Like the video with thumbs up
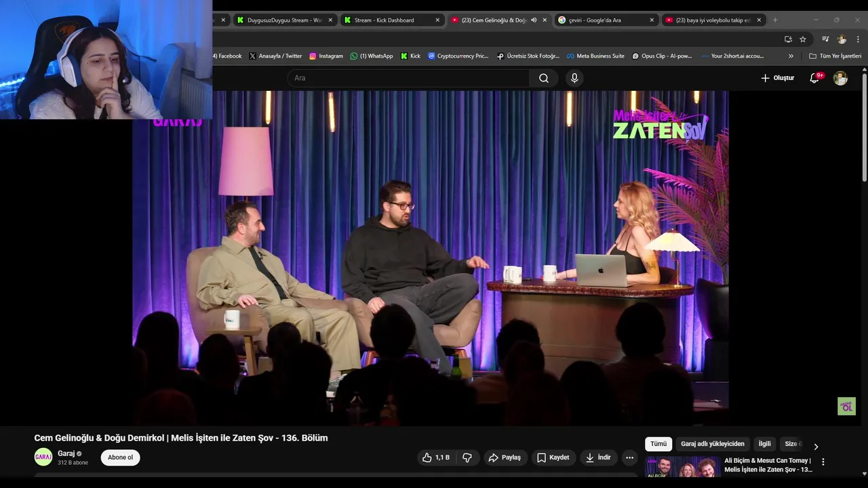868x488 pixels. click(437, 457)
